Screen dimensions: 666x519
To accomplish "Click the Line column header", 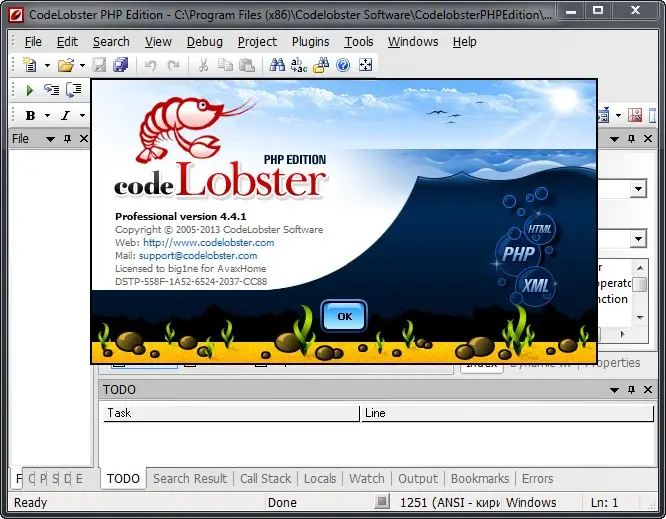I will coord(507,413).
